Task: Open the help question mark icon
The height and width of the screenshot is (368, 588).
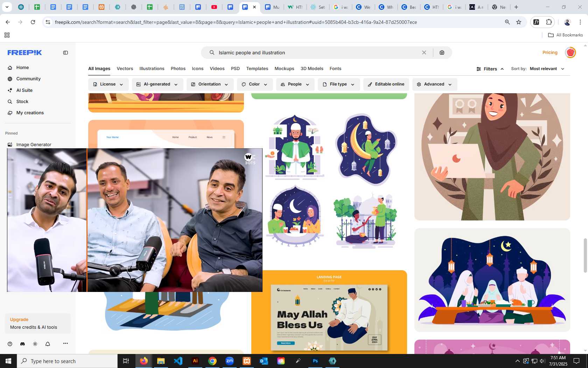Action: [10, 344]
